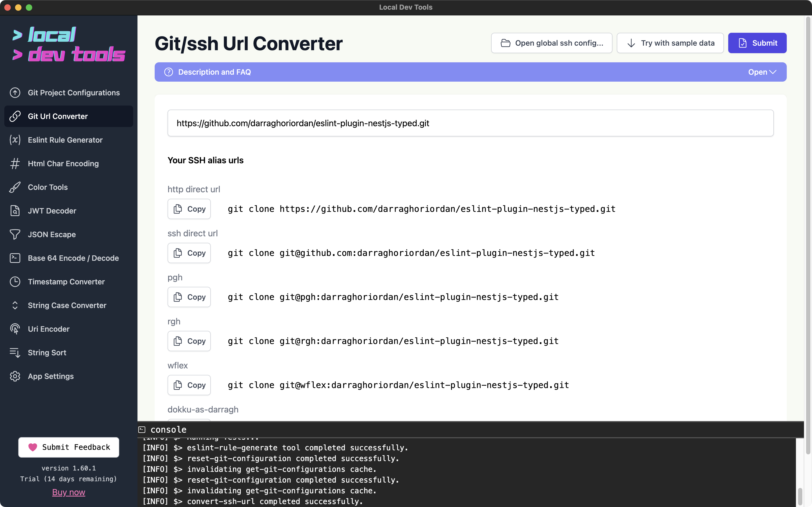Click the Html Char Encoding hash icon
This screenshot has width=812, height=507.
tap(15, 164)
